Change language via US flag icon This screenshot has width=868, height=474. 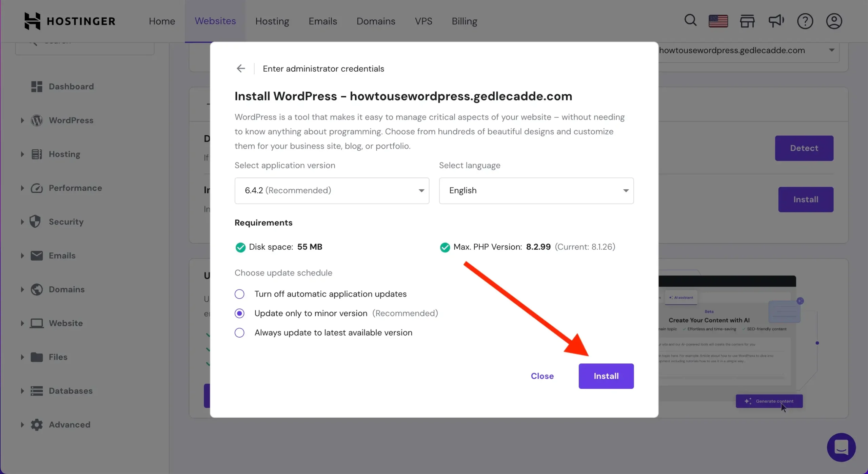pyautogui.click(x=718, y=21)
